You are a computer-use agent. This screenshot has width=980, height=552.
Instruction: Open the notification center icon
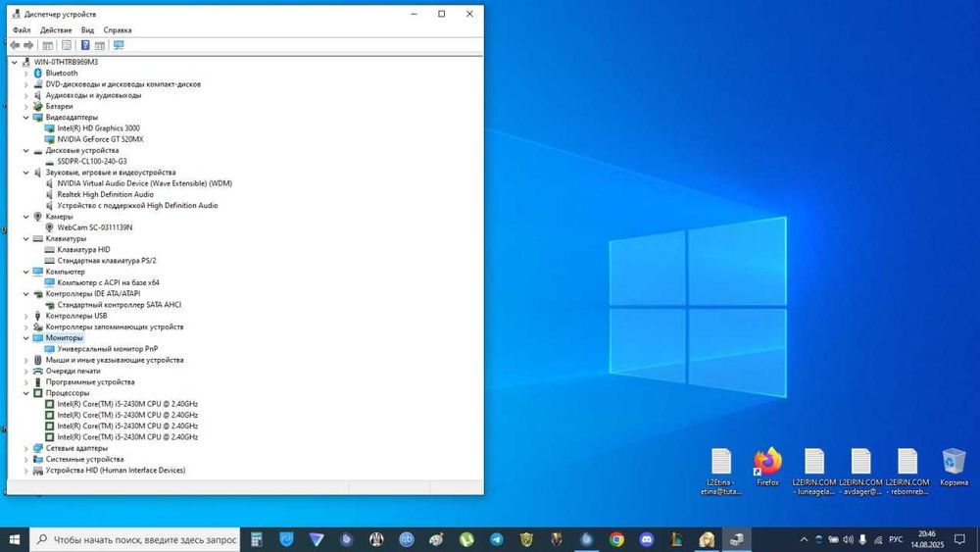point(960,539)
